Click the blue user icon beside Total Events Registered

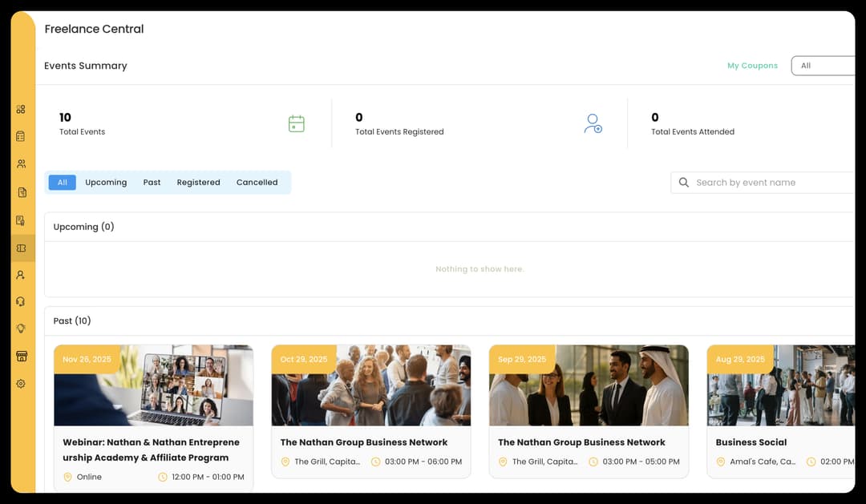tap(593, 123)
